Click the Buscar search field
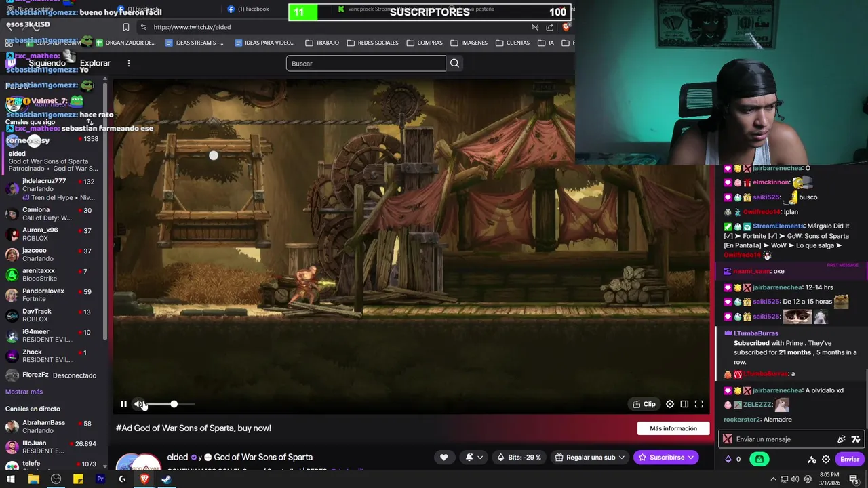The width and height of the screenshot is (868, 488). 366,63
